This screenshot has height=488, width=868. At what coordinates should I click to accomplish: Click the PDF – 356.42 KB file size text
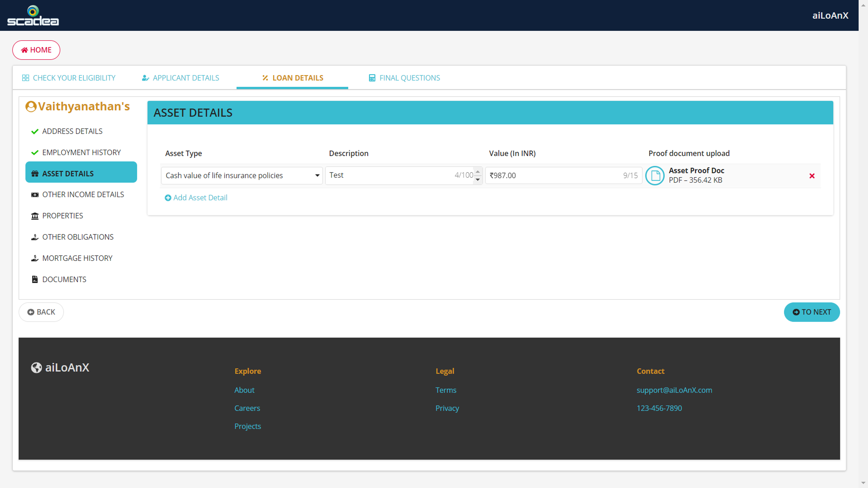695,180
